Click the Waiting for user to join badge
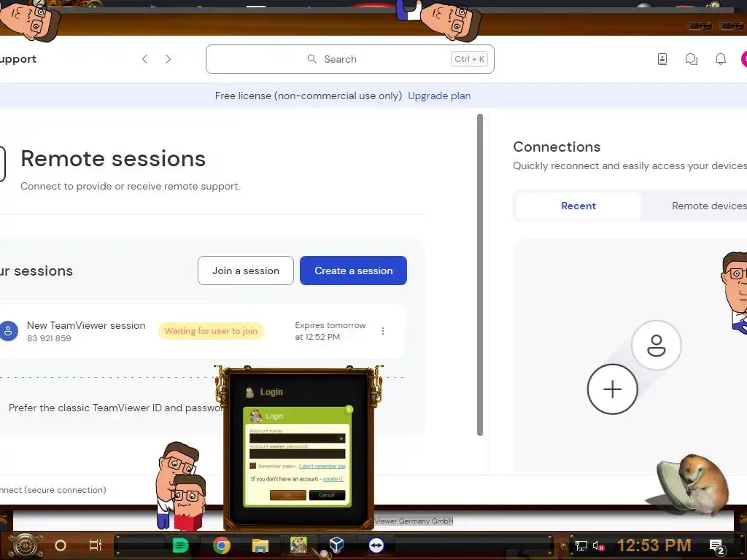The height and width of the screenshot is (560, 747). (211, 331)
